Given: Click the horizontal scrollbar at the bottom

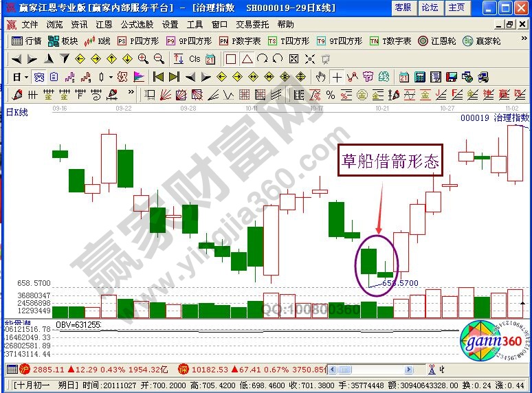Looking at the screenshot, I should [370, 370].
